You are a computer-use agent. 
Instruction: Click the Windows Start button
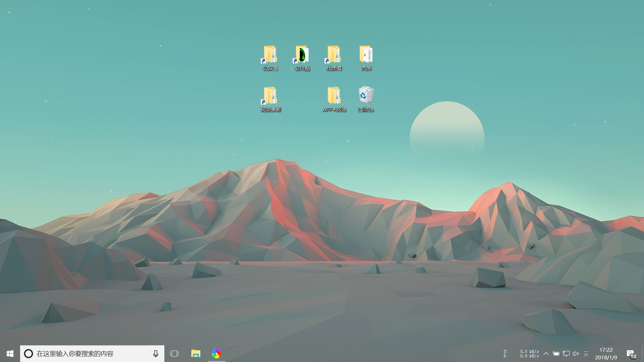tap(10, 354)
